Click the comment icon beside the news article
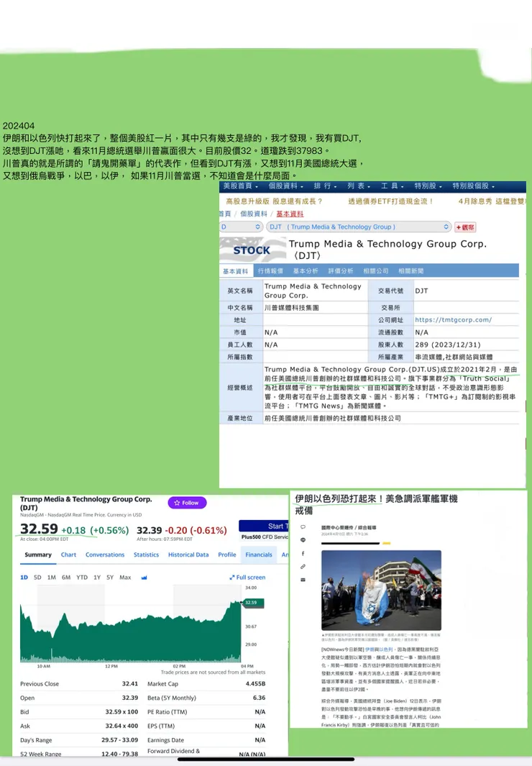 [303, 526]
